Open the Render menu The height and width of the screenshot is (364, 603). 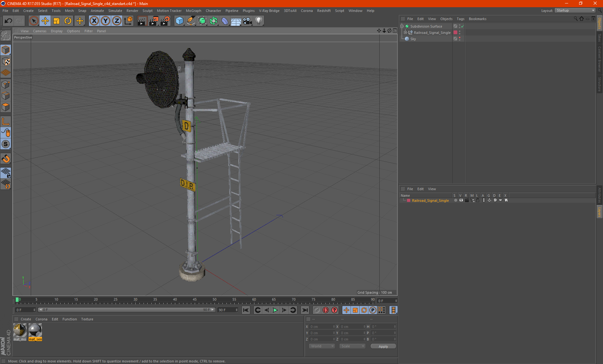[132, 11]
